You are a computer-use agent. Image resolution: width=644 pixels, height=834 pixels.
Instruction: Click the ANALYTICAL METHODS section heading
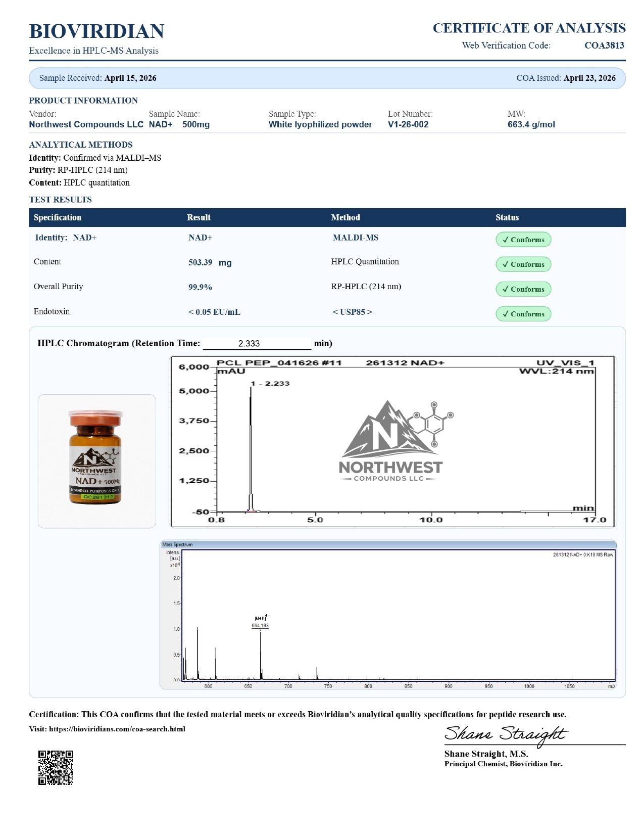click(x=81, y=145)
